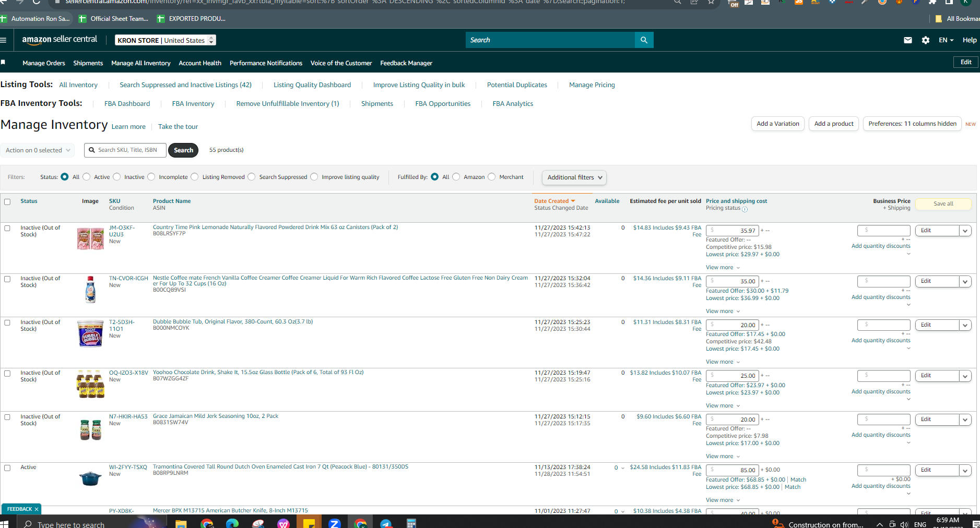Screen dimensions: 980x528
Task: Open the EN language dropdown
Action: click(x=946, y=40)
